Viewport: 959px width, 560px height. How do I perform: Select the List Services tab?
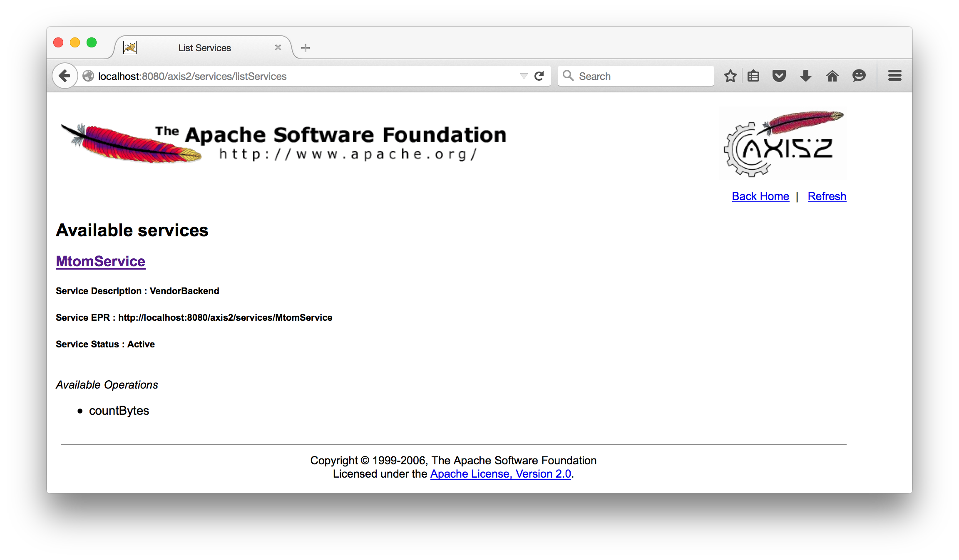coord(204,48)
